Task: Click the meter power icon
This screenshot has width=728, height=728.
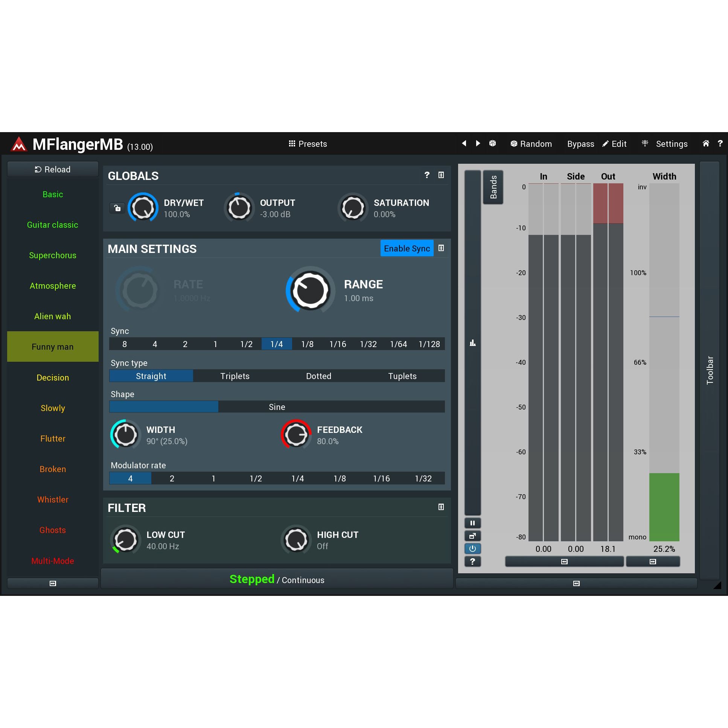Action: pos(472,549)
